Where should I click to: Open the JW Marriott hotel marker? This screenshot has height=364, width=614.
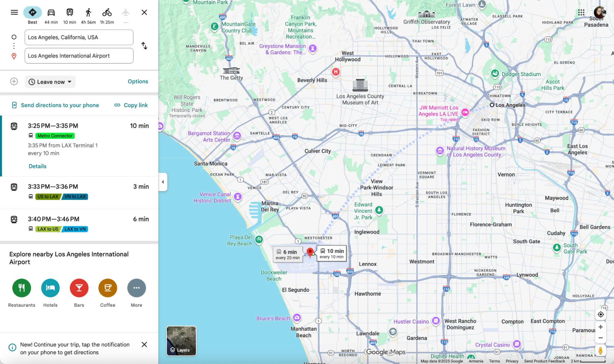pos(465,112)
